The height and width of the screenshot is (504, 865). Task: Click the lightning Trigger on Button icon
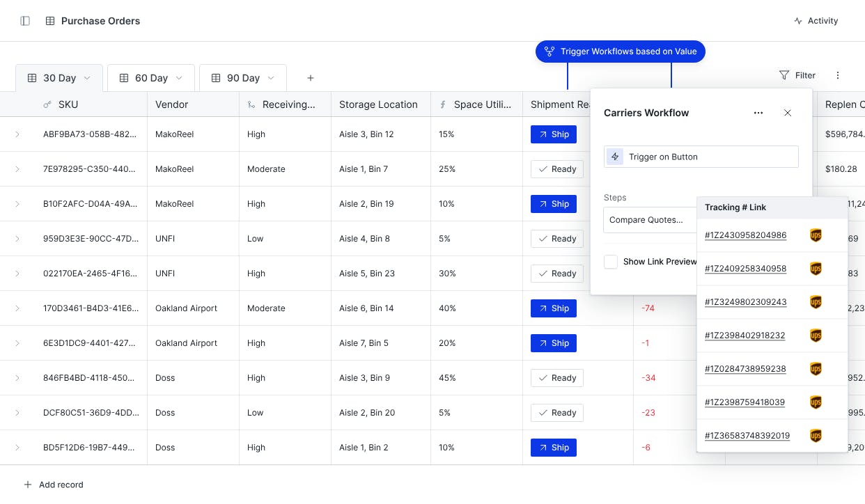(x=615, y=157)
